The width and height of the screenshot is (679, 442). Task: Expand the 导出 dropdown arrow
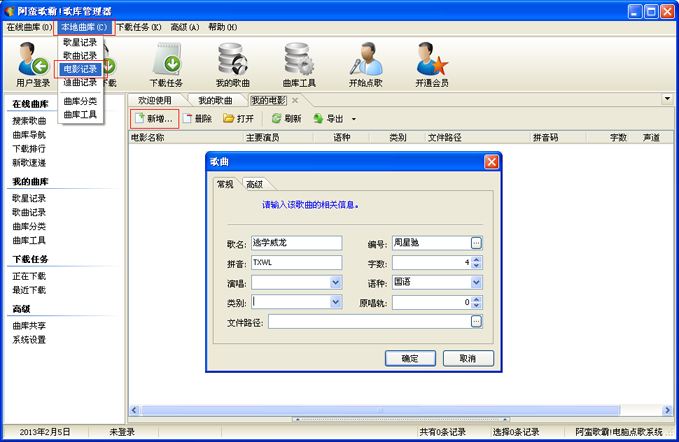coord(354,119)
